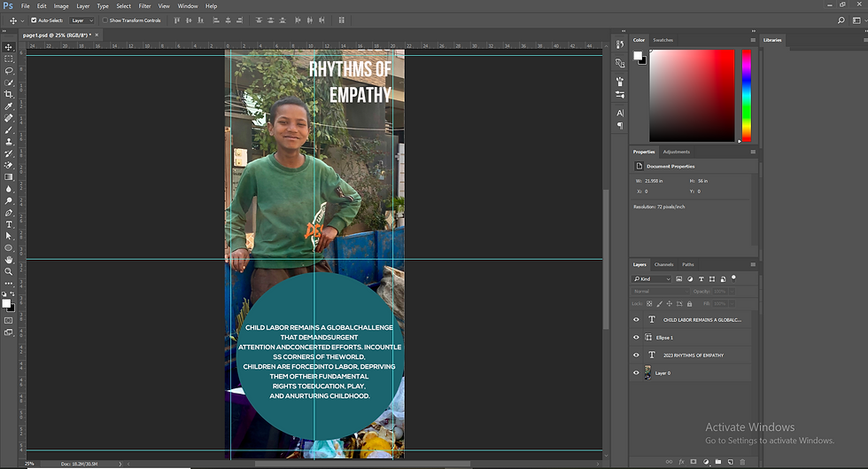Select the Horizontal Type tool
The image size is (868, 469).
pos(9,224)
